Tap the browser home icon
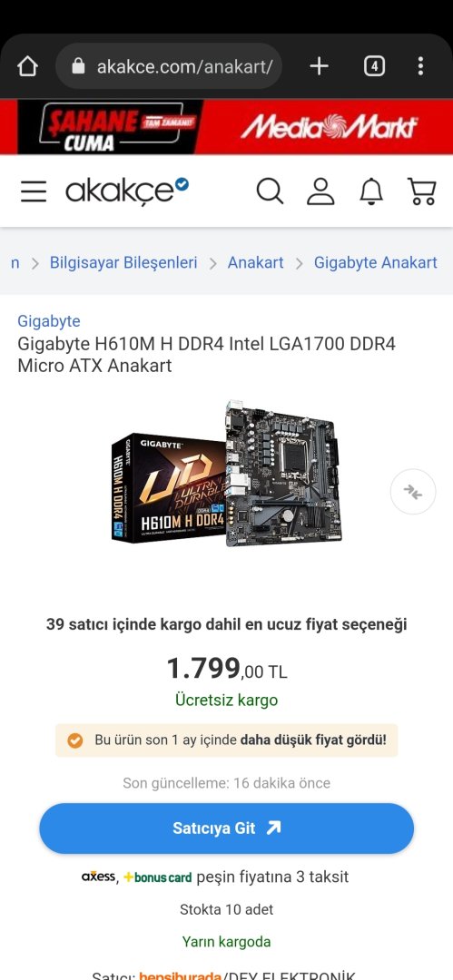 click(27, 66)
